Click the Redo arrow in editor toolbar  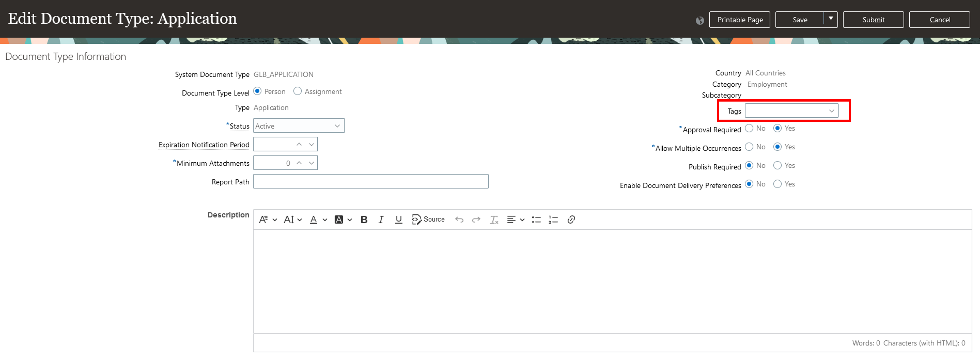(x=476, y=220)
